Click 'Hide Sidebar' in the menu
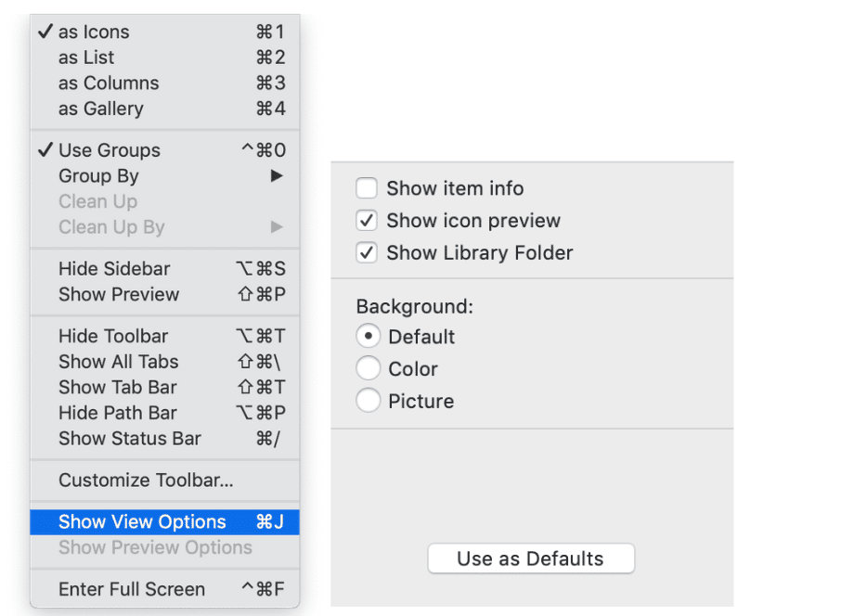This screenshot has width=841, height=616. pos(164,269)
